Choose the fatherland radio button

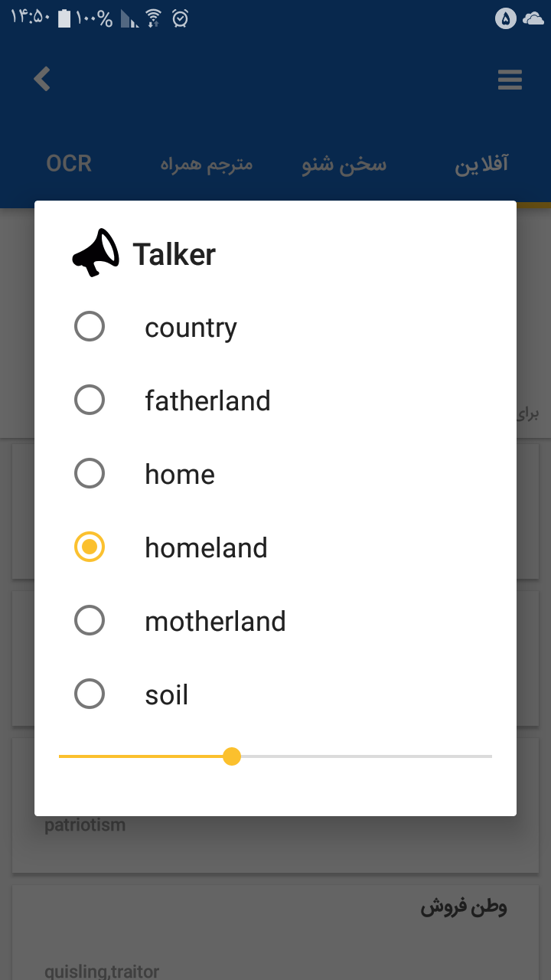(90, 400)
